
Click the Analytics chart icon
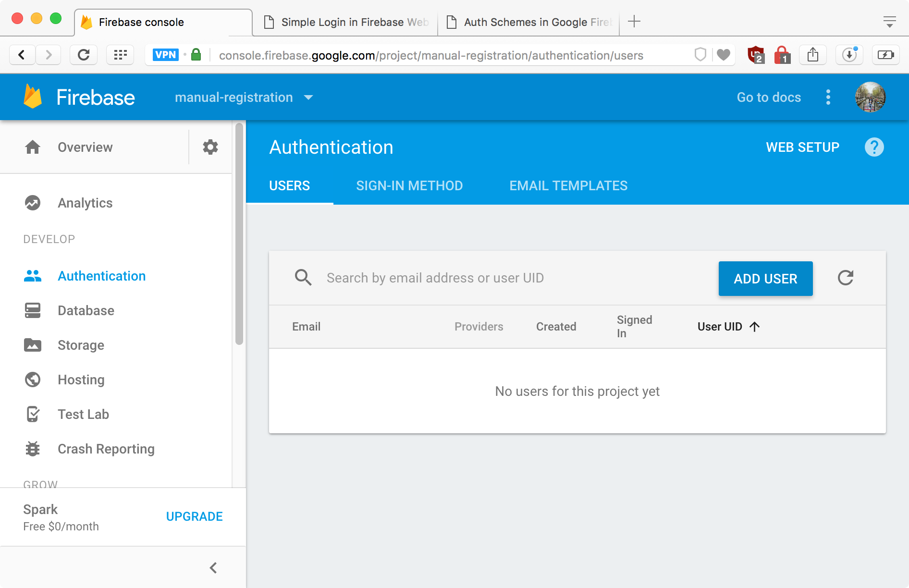(33, 203)
